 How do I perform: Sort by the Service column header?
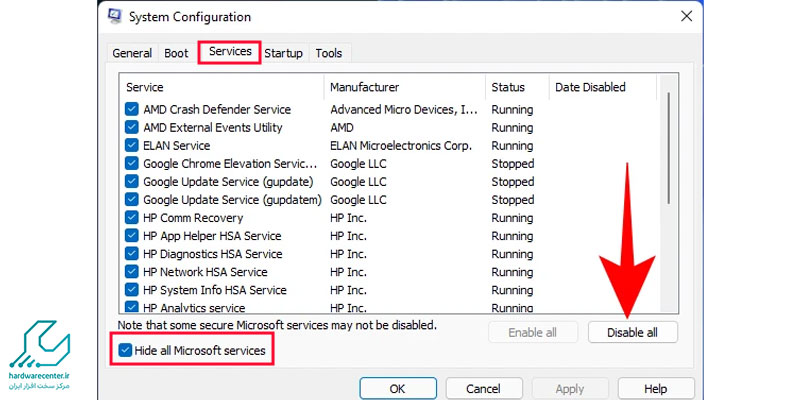coord(222,87)
